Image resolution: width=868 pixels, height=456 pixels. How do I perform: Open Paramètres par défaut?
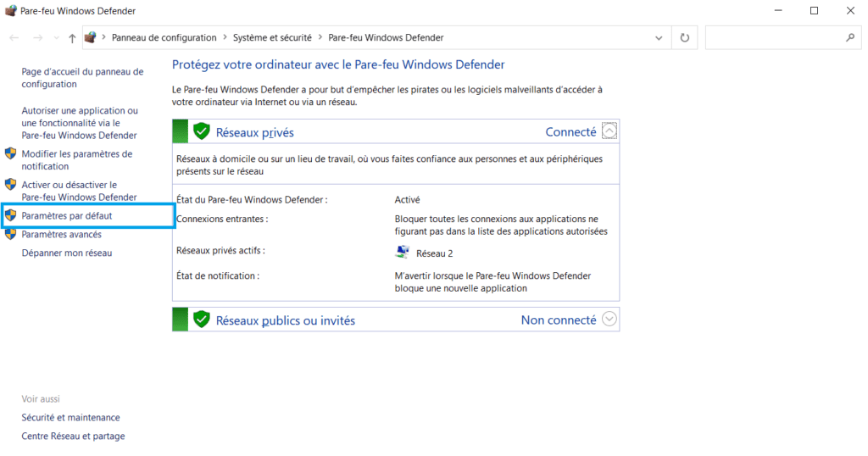click(x=66, y=216)
